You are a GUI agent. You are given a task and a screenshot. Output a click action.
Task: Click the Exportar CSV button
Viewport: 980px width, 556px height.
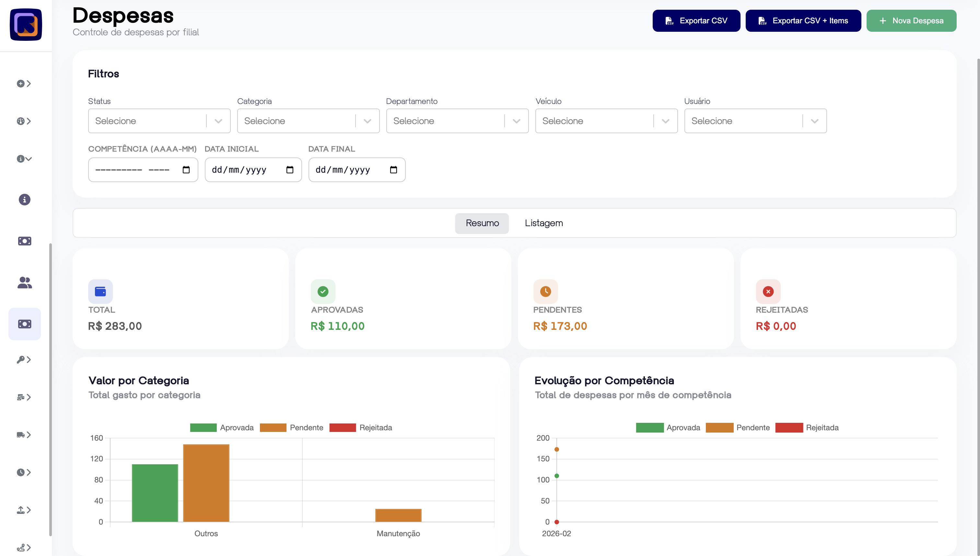click(x=696, y=21)
